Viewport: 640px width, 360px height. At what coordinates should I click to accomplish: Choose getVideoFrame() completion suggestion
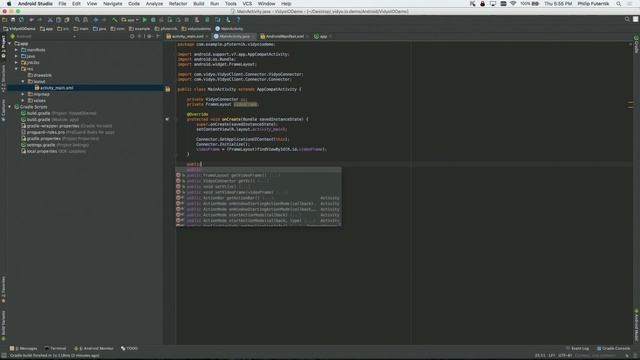tap(258, 175)
